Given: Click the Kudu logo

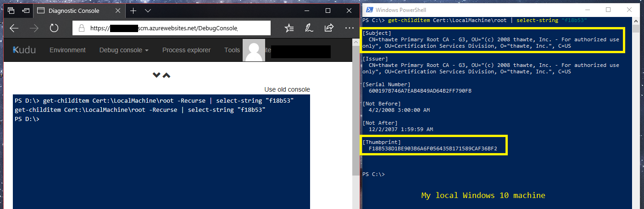Looking at the screenshot, I should (24, 50).
